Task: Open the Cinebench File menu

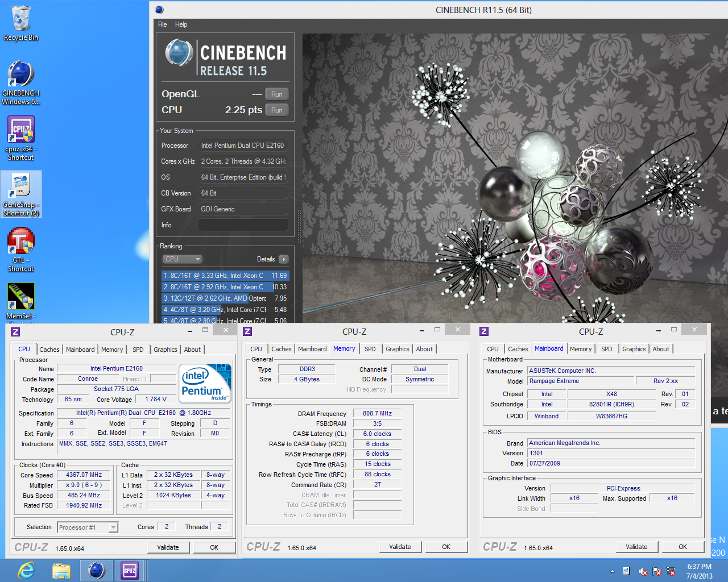Action: click(x=163, y=24)
